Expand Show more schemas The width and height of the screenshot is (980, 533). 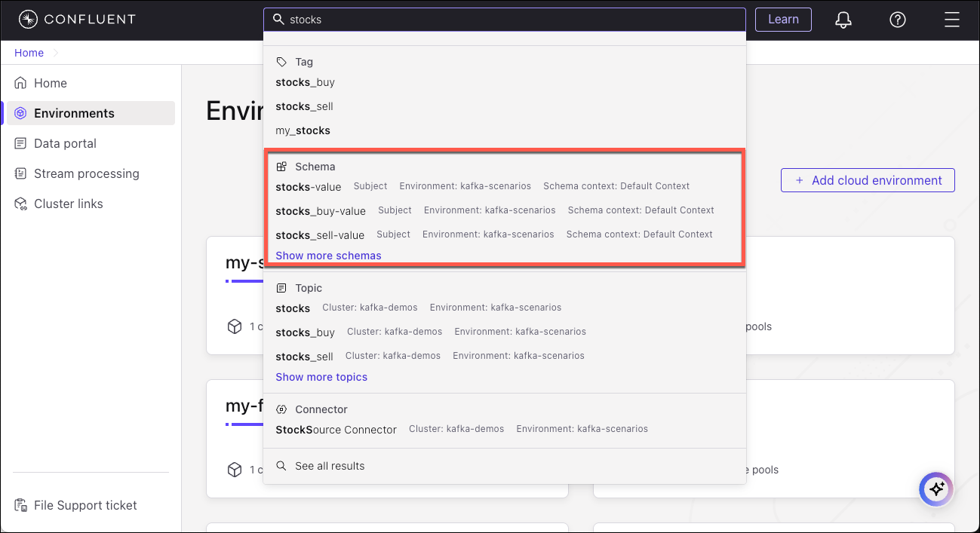point(328,256)
